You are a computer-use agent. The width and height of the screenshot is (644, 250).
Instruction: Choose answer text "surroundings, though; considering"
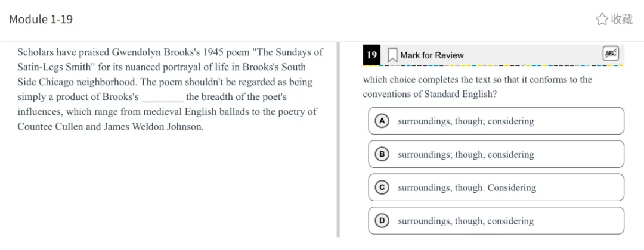pyautogui.click(x=466, y=121)
